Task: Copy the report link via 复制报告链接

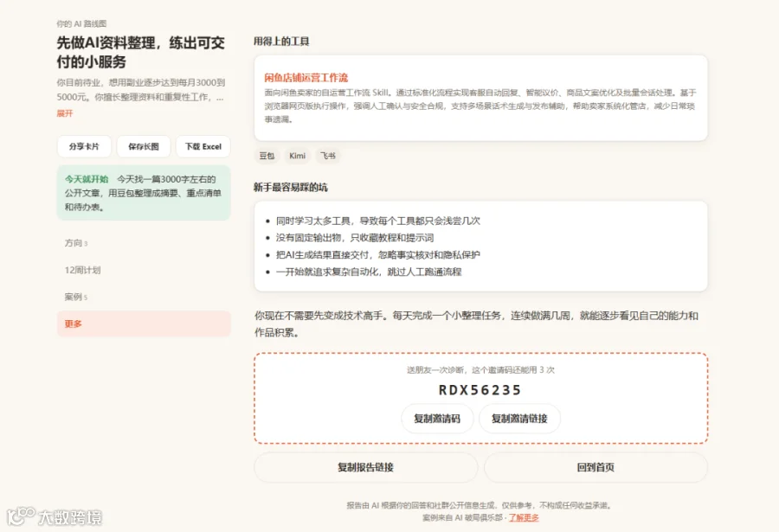Action: [x=365, y=467]
